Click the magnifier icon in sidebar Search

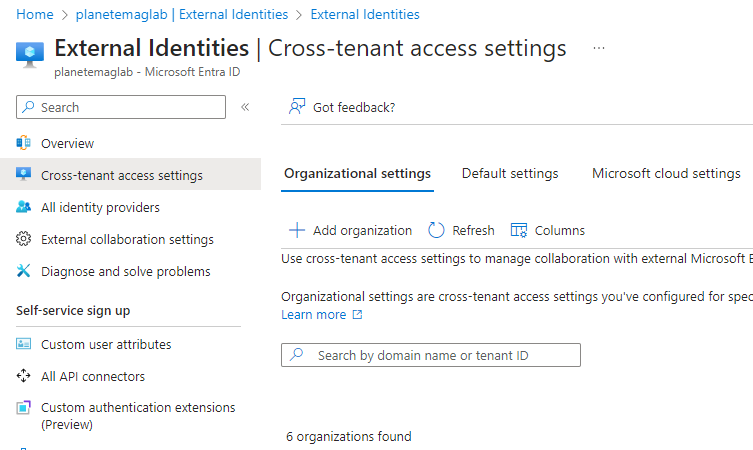coord(29,107)
